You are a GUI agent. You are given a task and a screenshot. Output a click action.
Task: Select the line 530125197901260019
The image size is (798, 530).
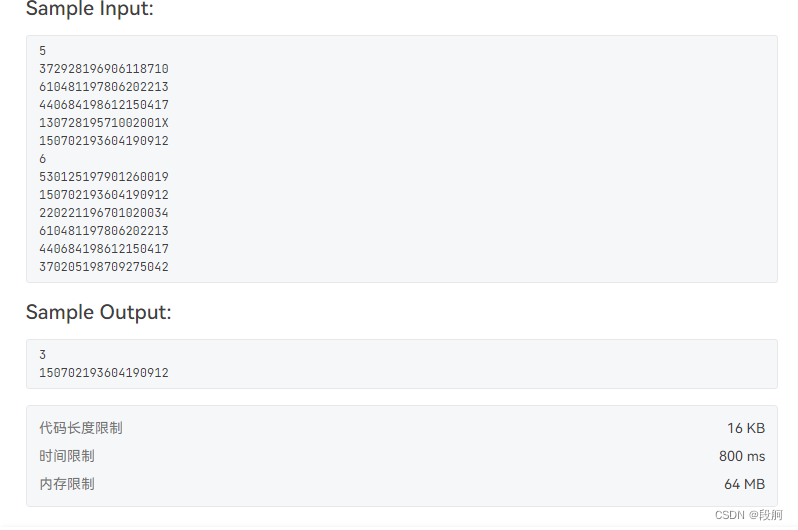[103, 177]
